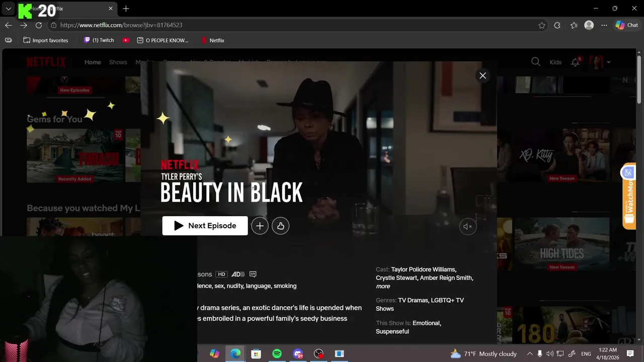The width and height of the screenshot is (644, 362).
Task: Open Spotify from the taskbar
Action: [277, 354]
